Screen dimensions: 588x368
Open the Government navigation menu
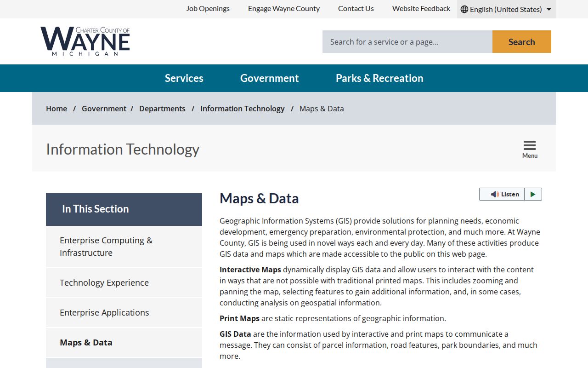click(270, 78)
